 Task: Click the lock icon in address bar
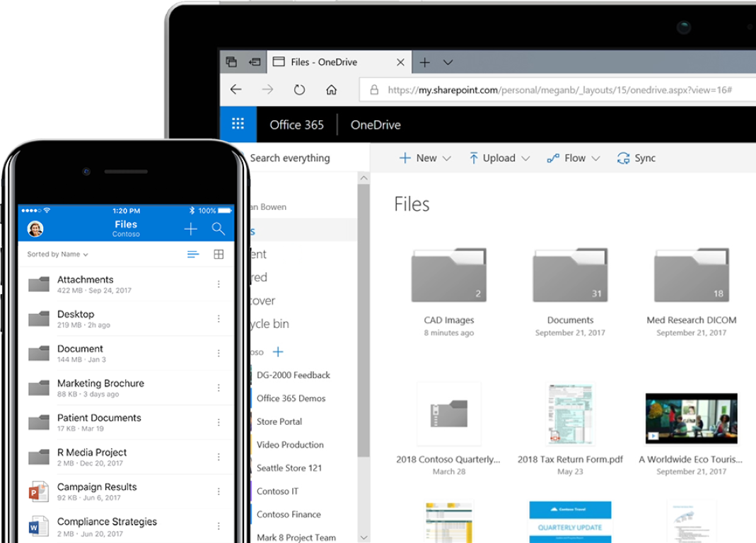(374, 90)
